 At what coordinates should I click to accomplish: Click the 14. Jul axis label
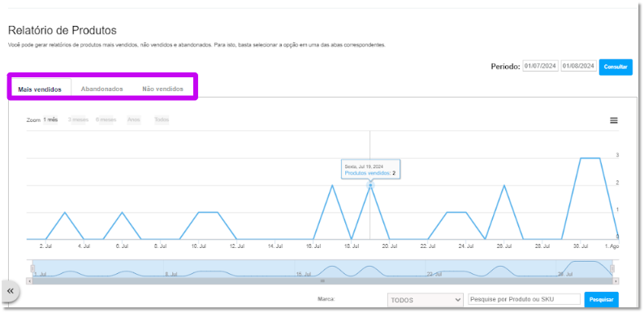pos(274,246)
